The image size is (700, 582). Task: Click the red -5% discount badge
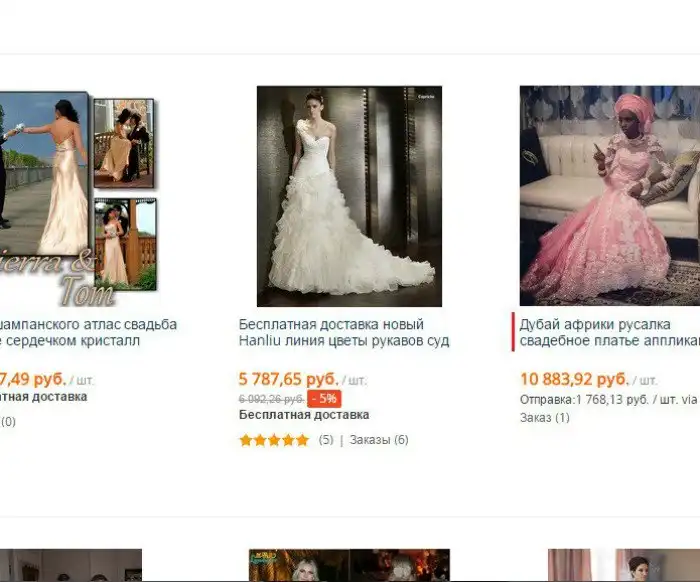325,399
